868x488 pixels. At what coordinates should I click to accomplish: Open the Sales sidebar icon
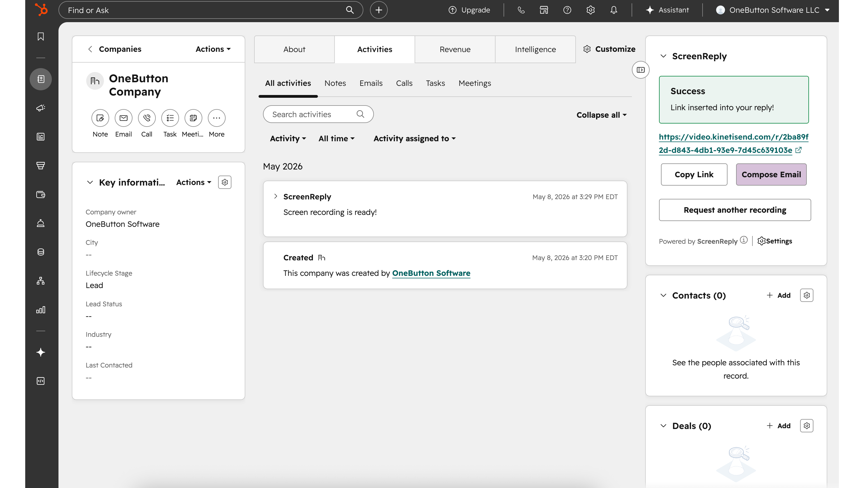click(x=41, y=165)
